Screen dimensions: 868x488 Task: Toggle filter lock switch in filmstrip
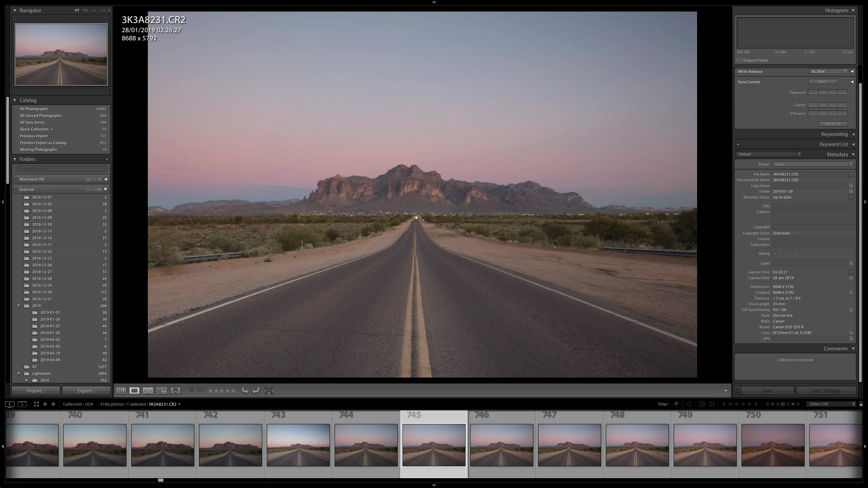pyautogui.click(x=861, y=404)
